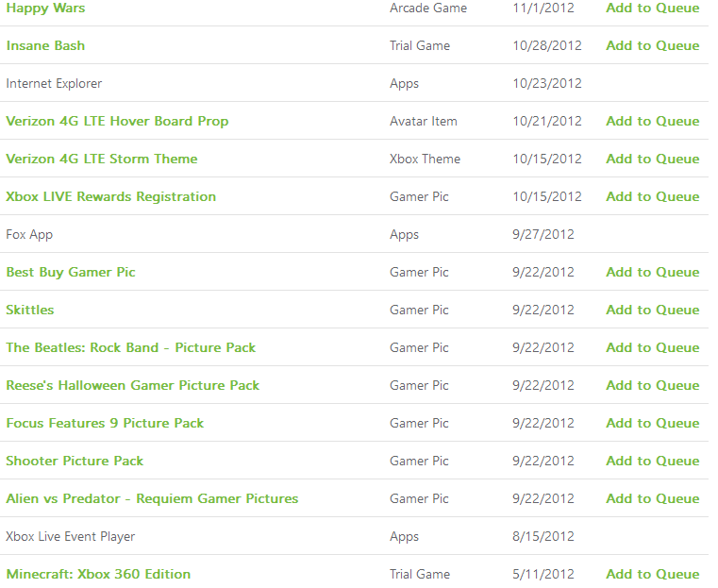Viewport: 718px width, 588px height.
Task: Add Reese's Halloween pack to queue
Action: click(653, 386)
